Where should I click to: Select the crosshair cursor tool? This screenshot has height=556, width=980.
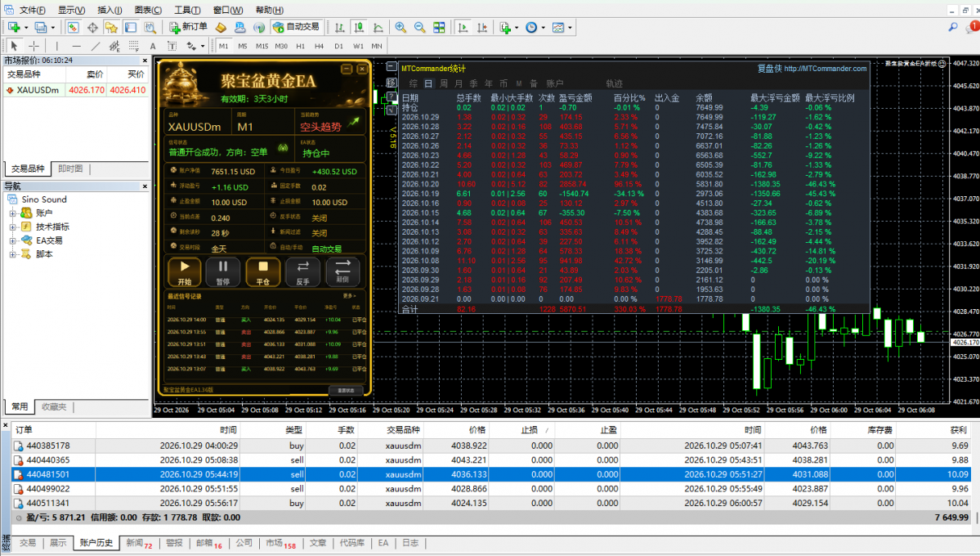(34, 46)
